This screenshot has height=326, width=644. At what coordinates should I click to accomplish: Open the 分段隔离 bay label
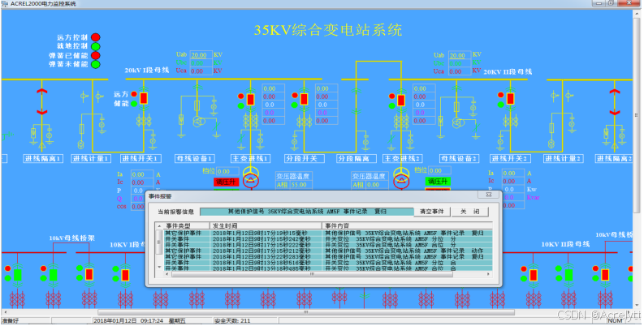click(x=356, y=159)
